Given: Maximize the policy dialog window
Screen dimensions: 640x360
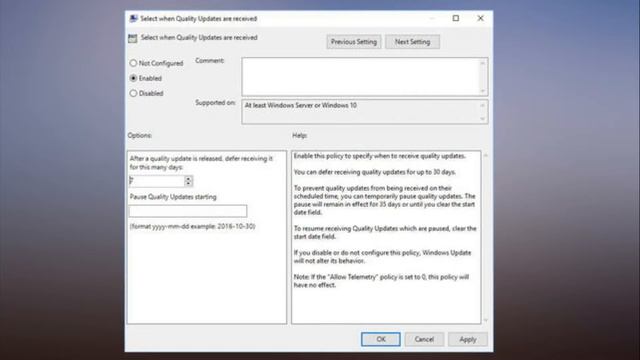Looking at the screenshot, I should [456, 18].
